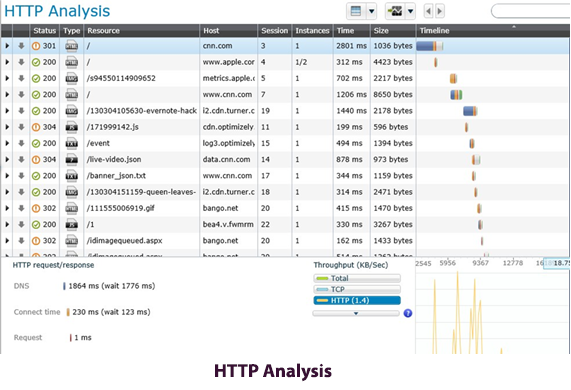Toggle the HTTP (1.4) throughput series
This screenshot has height=390, width=571.
(357, 300)
